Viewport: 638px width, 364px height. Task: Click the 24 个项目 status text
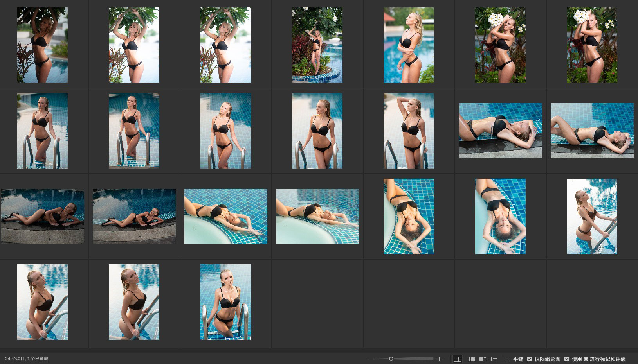(27, 359)
